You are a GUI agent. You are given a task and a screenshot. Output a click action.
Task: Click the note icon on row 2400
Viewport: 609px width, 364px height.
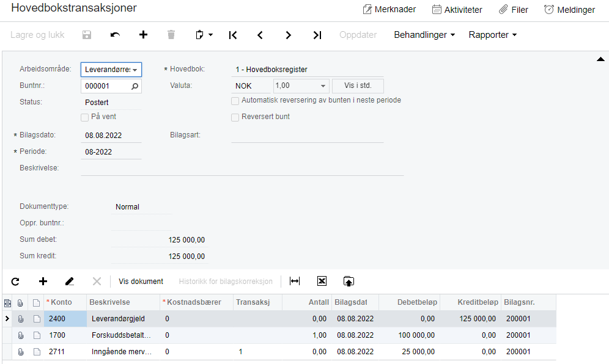point(37,319)
